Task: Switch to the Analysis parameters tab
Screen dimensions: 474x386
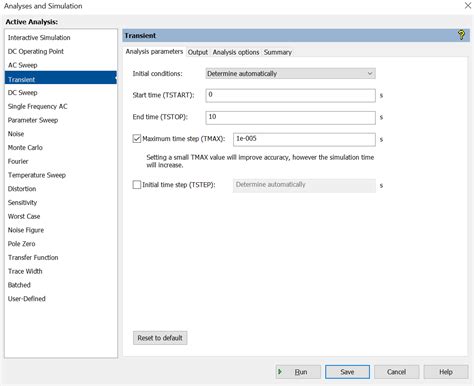Action: pos(154,52)
